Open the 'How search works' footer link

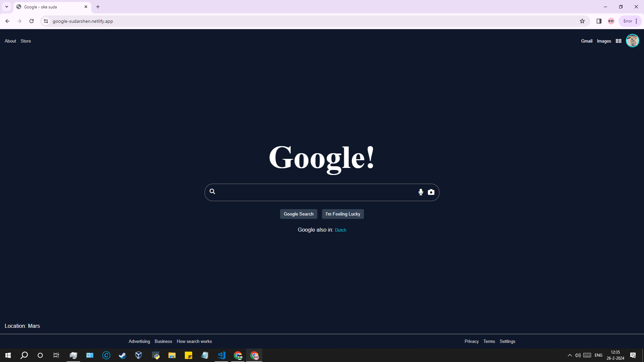(194, 341)
